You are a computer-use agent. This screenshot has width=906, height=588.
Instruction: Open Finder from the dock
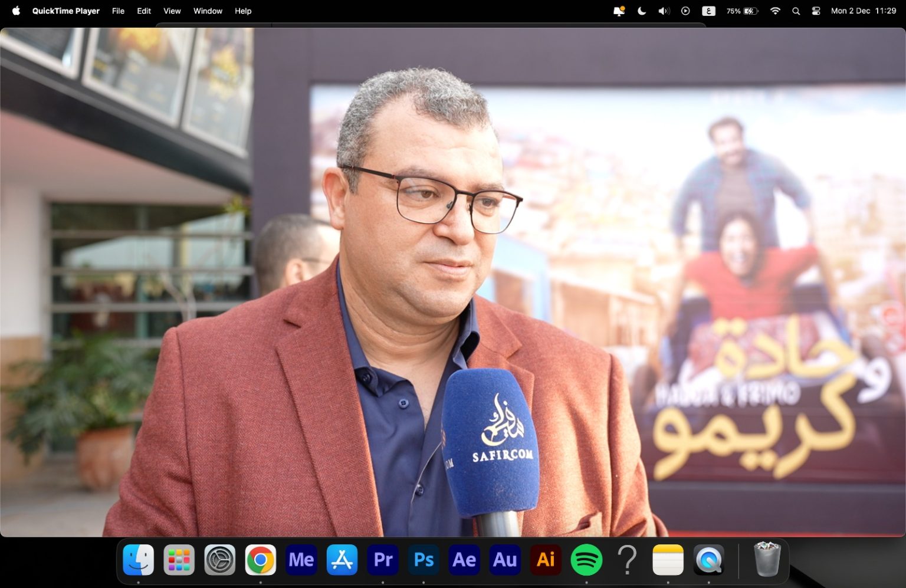138,559
